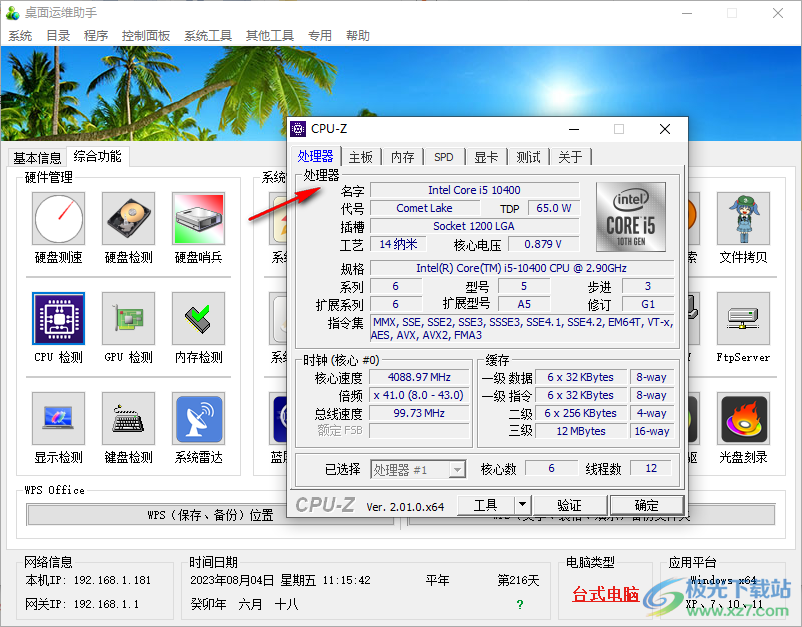Open the 目录 menu
802x627 pixels.
pos(58,36)
